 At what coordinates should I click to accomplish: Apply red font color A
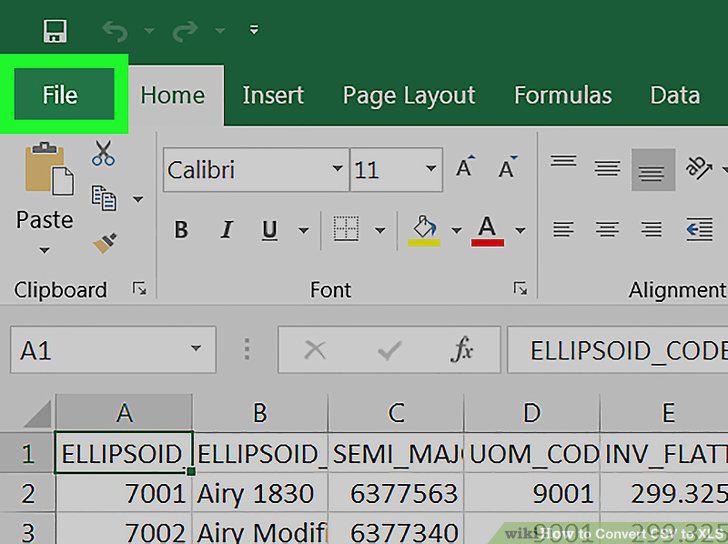[488, 230]
